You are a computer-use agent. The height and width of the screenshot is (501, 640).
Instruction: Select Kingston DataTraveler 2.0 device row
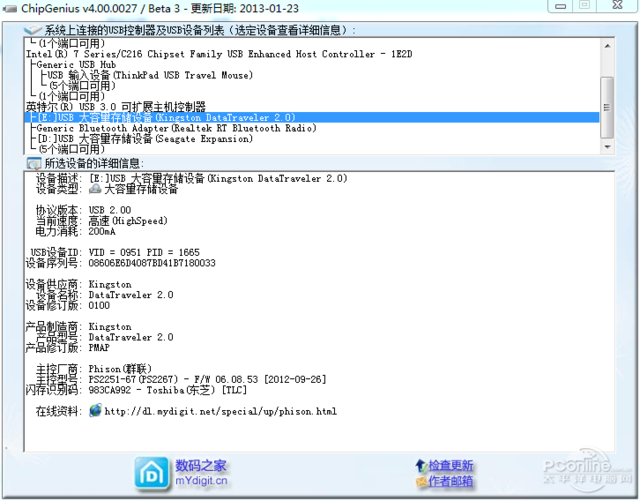[312, 118]
